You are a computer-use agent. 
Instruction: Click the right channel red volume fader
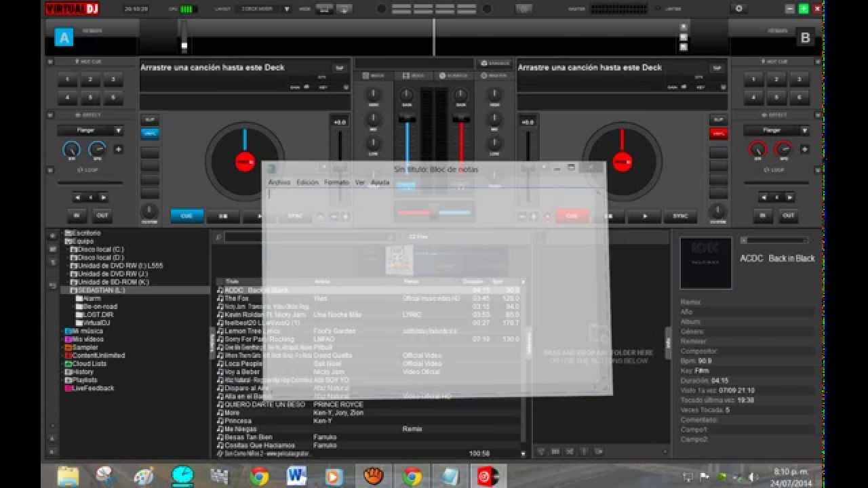pos(461,120)
